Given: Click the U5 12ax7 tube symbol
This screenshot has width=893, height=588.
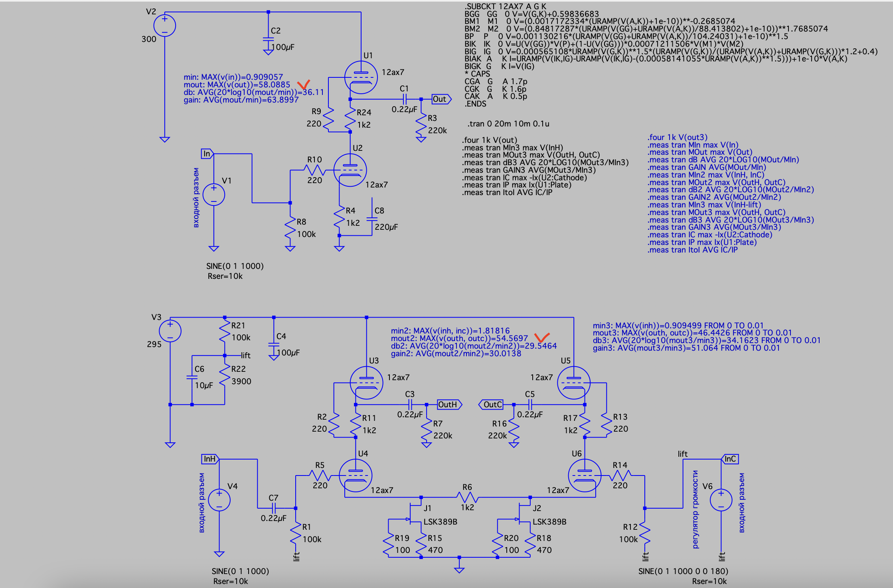Looking at the screenshot, I should coord(573,383).
